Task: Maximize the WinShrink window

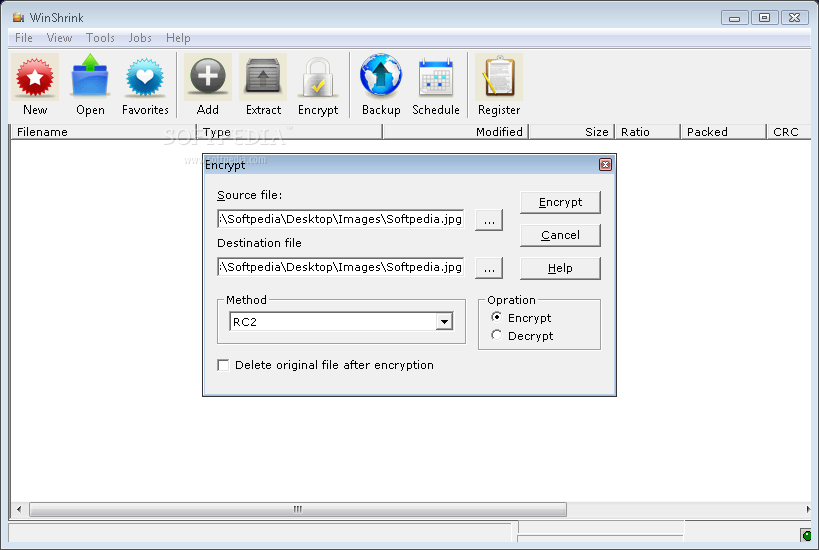Action: click(764, 18)
